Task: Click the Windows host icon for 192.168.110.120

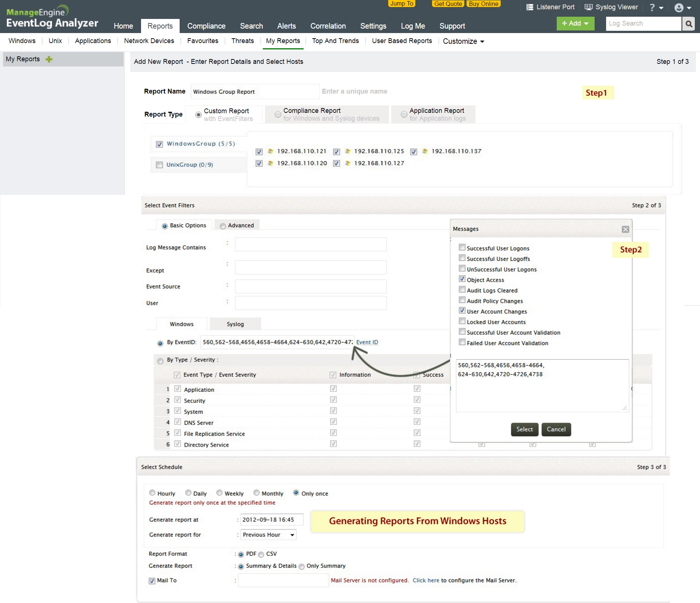Action: (x=271, y=163)
